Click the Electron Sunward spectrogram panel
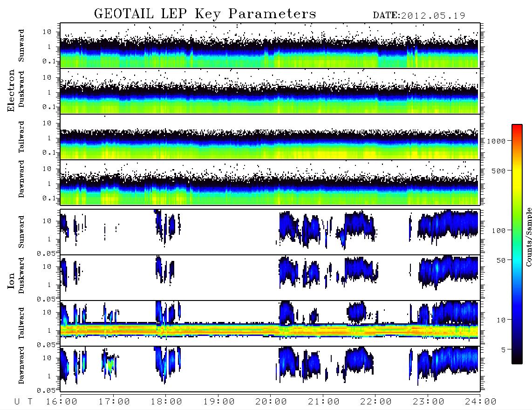Image resolution: width=532 pixels, height=410 pixels. (x=270, y=46)
